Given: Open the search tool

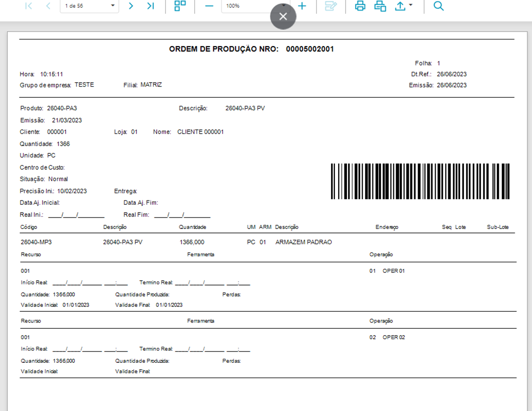Looking at the screenshot, I should [x=439, y=6].
